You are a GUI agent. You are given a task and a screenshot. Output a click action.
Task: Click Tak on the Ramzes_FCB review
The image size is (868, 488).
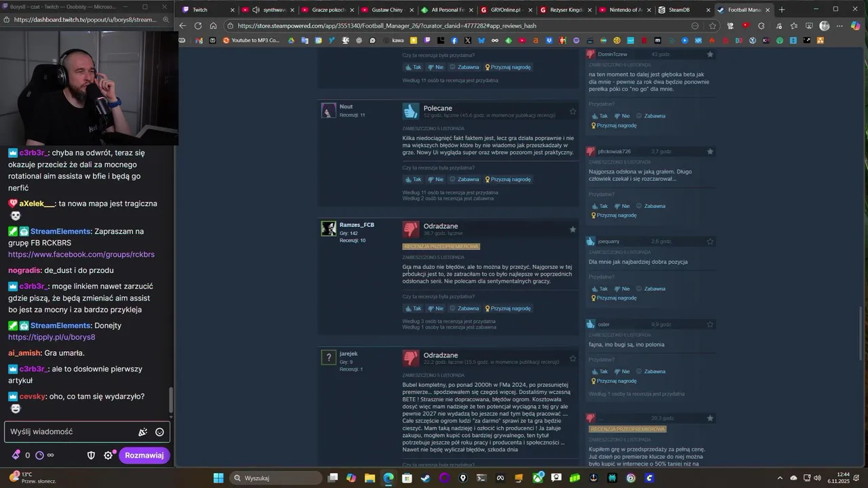pyautogui.click(x=413, y=308)
